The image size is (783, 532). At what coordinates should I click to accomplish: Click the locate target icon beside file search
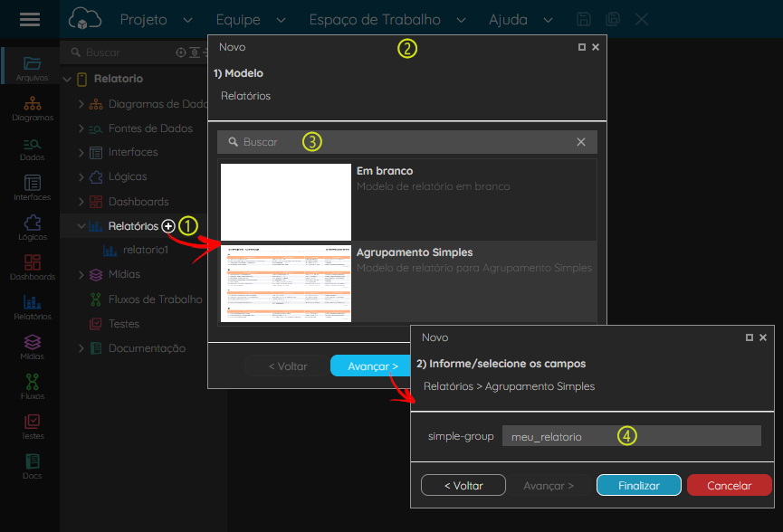pyautogui.click(x=181, y=52)
